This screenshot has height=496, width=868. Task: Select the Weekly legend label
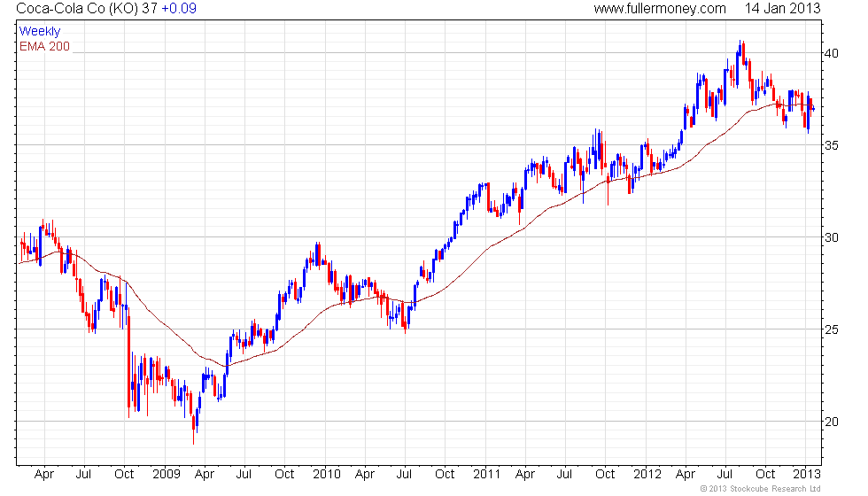click(39, 32)
